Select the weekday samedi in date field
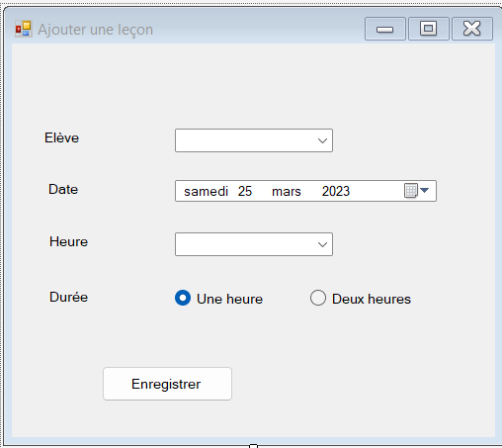The height and width of the screenshot is (448, 502). (x=206, y=191)
